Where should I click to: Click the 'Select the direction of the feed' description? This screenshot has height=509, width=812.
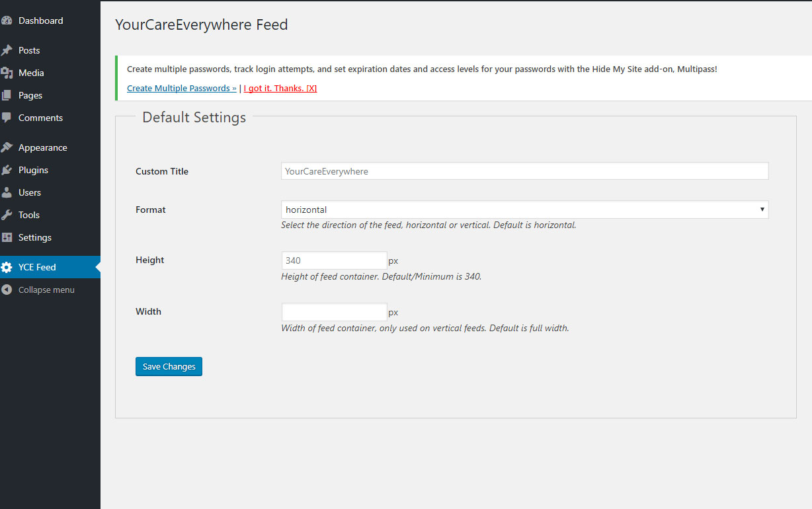click(428, 225)
